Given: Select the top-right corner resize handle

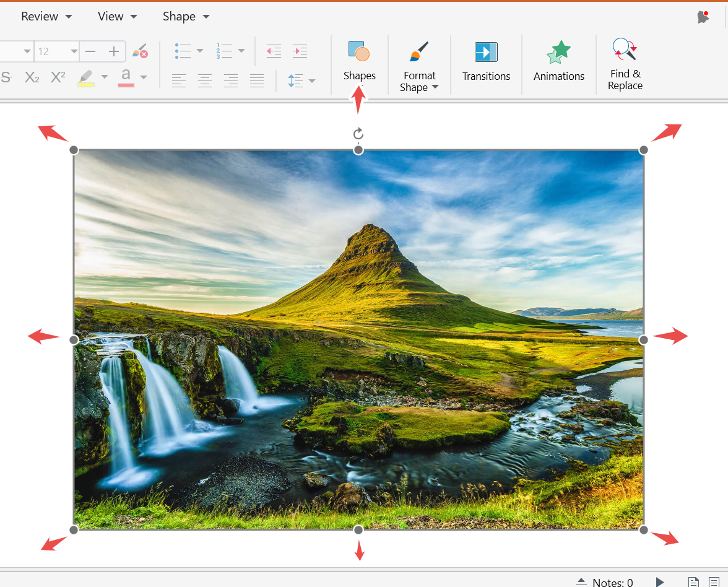Looking at the screenshot, I should coord(644,150).
